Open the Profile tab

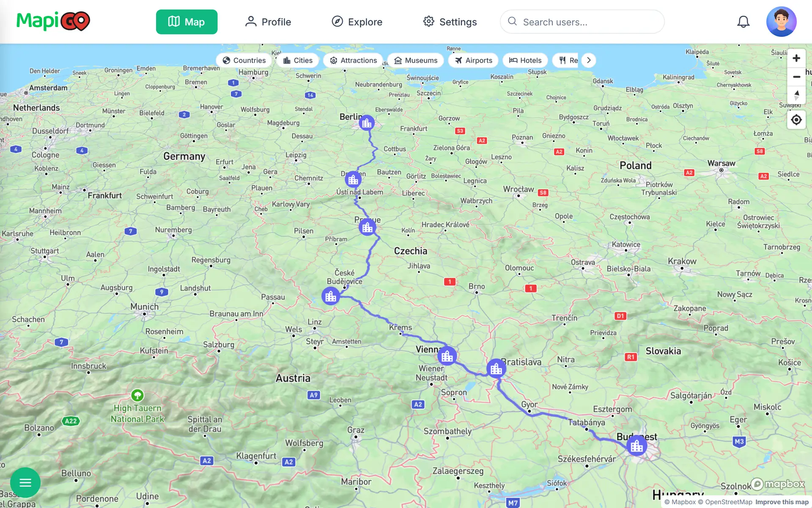point(268,22)
